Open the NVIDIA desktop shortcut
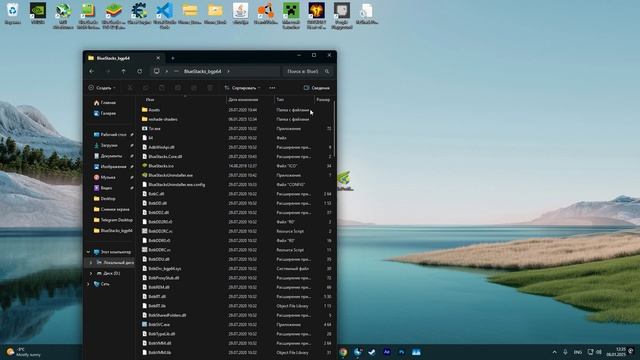Viewport: 640px width, 360px height. pyautogui.click(x=38, y=13)
